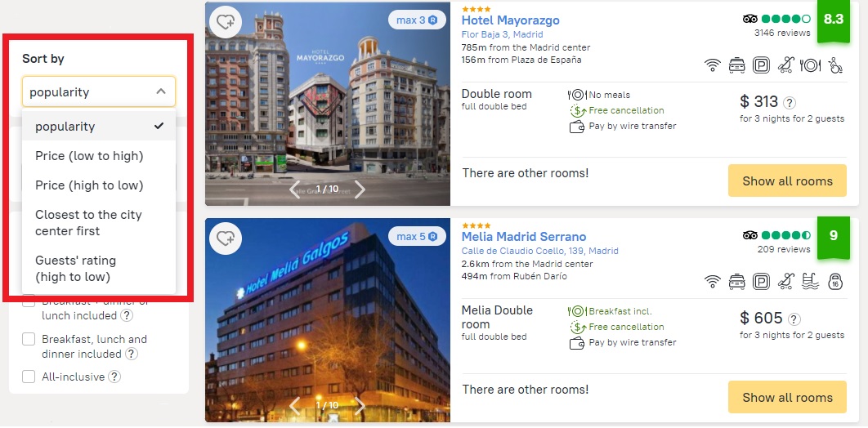Click the $313 price help question icon
This screenshot has height=428, width=868.
tap(790, 103)
